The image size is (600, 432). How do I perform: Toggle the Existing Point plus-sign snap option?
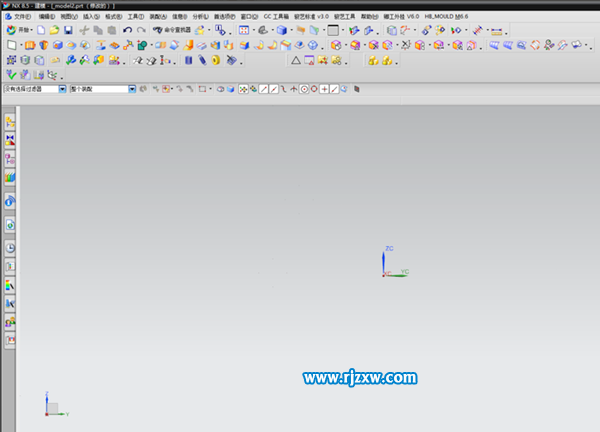tap(324, 89)
